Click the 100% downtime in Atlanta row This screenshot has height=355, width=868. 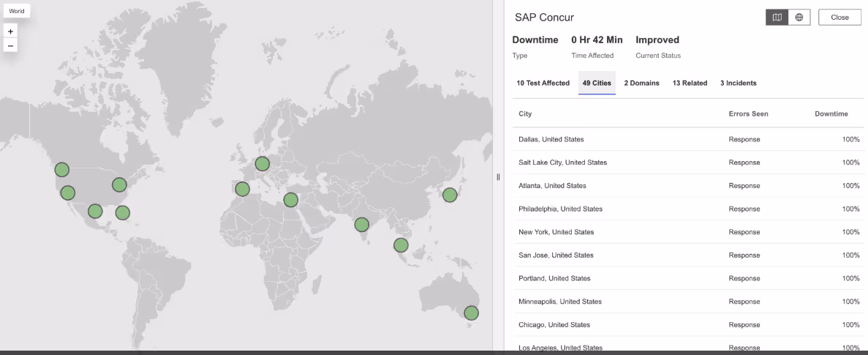tap(851, 186)
